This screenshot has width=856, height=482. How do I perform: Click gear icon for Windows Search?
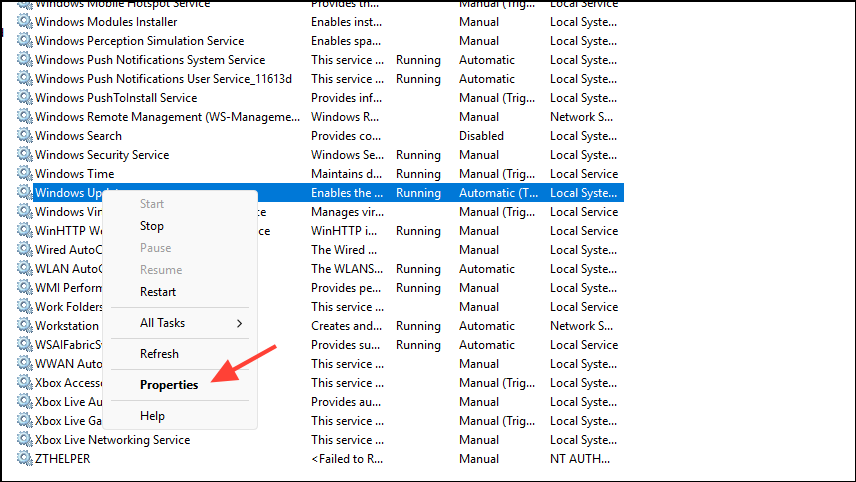pos(25,135)
